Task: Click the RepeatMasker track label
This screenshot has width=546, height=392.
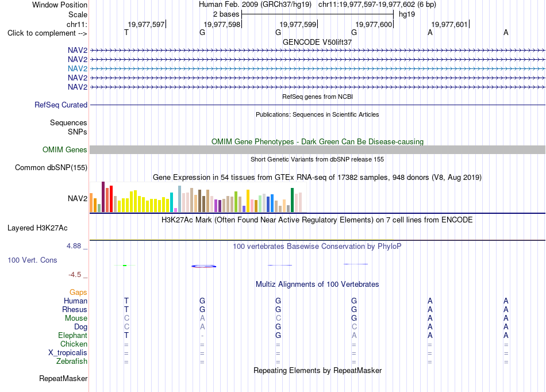Action: pos(63,378)
